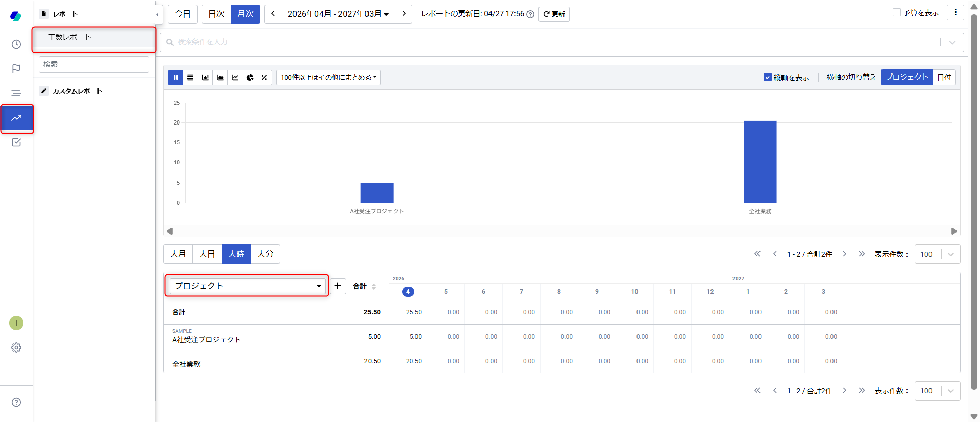The height and width of the screenshot is (422, 980).
Task: Open the プロジェクト grouping dropdown
Action: click(248, 286)
